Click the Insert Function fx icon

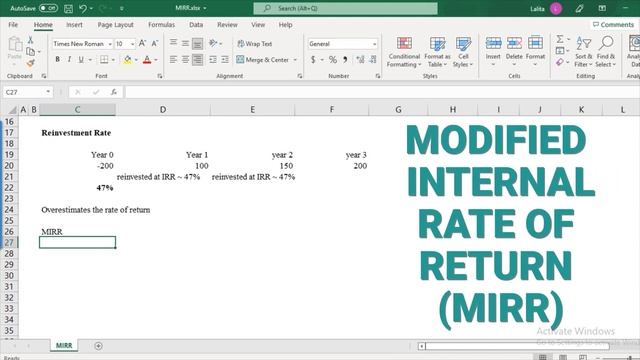[114, 92]
